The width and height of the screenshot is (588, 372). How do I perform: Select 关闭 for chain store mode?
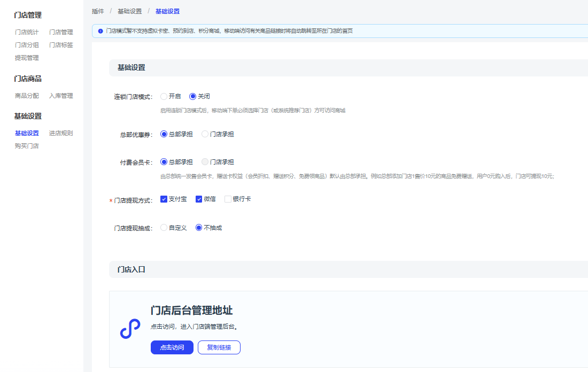click(x=193, y=97)
